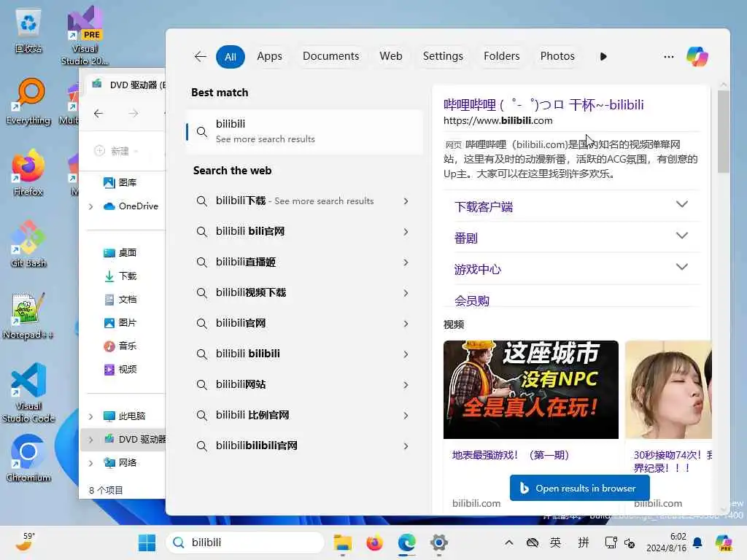747x560 pixels.
Task: Switch the 英 input language indicator
Action: [x=555, y=542]
